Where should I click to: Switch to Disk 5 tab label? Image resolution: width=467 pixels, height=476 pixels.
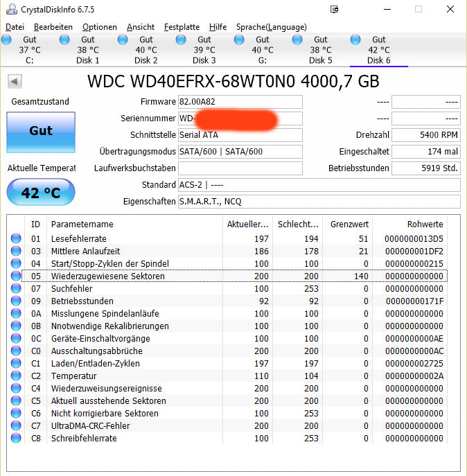tap(321, 60)
